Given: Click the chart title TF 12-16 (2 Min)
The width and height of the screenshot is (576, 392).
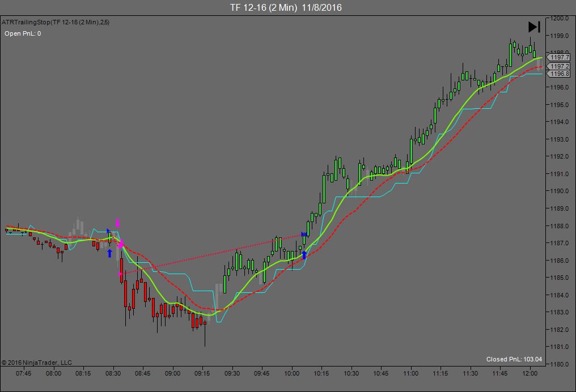Looking at the screenshot, I should point(264,8).
